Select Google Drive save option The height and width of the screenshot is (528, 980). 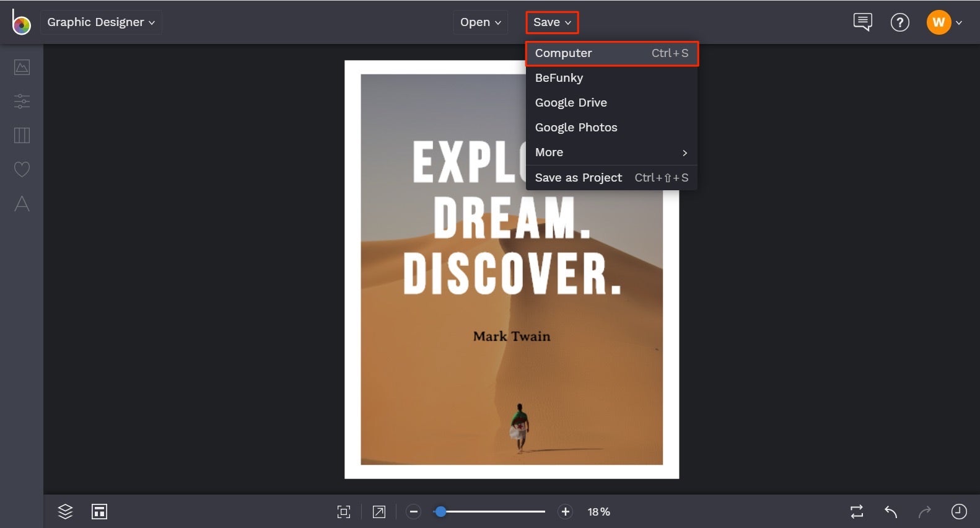pos(571,103)
